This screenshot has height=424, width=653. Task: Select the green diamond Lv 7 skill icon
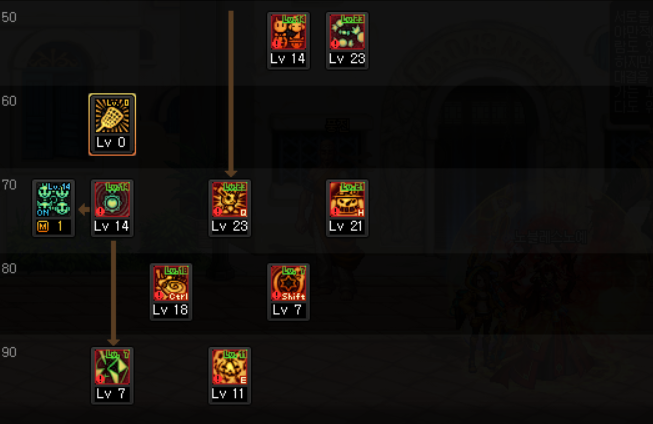112,367
